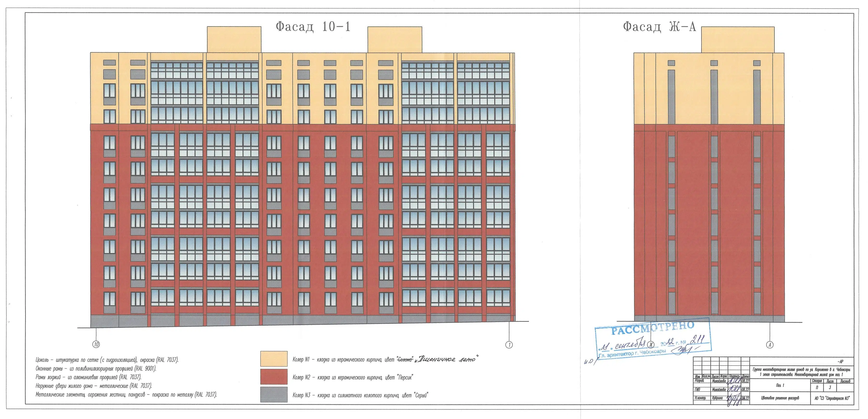868x419 pixels.
Task: Click the stage value "П" cell
Action: pyautogui.click(x=817, y=388)
